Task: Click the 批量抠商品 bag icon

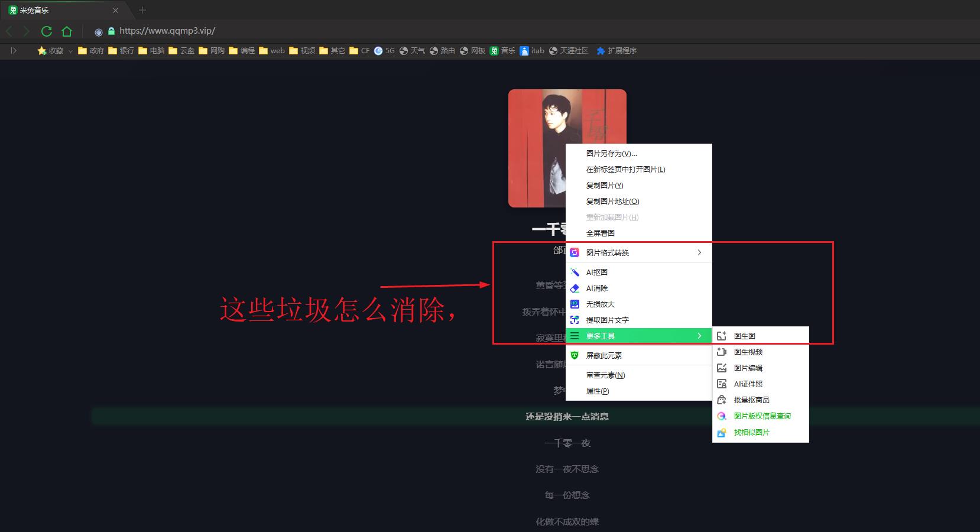Action: [x=722, y=400]
